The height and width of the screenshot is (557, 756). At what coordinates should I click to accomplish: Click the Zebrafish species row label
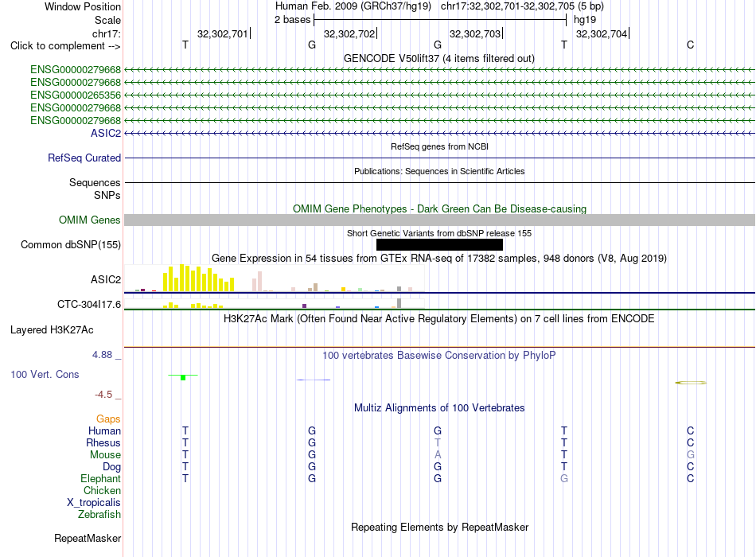(x=99, y=514)
